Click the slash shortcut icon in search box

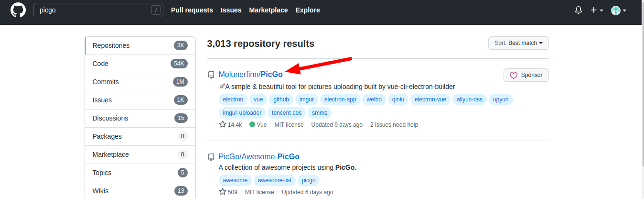pos(156,10)
